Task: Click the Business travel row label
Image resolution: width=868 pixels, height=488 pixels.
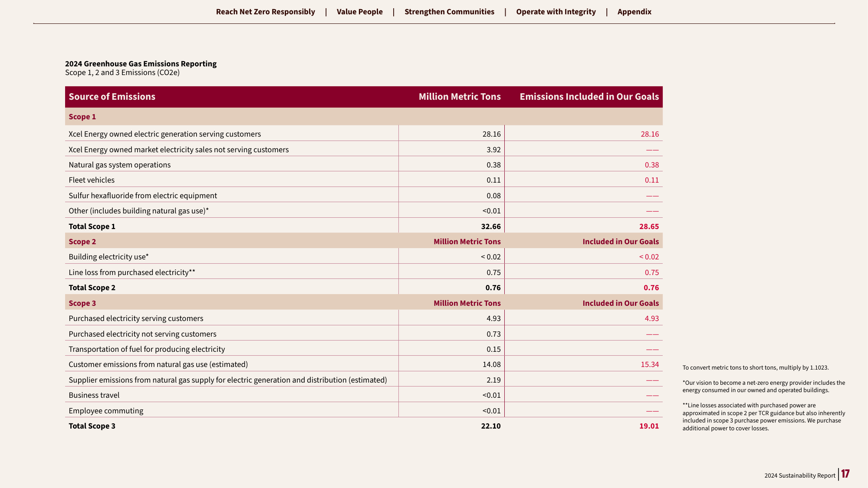Action: pos(94,395)
